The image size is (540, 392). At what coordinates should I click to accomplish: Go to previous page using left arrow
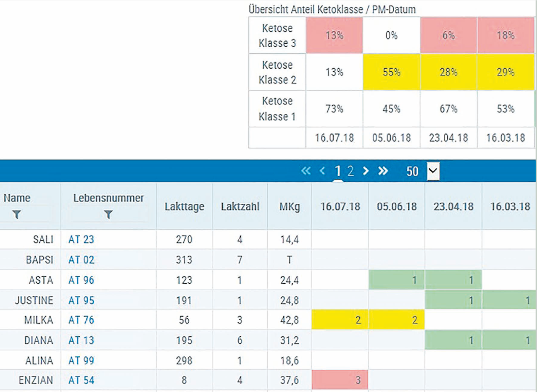(322, 171)
